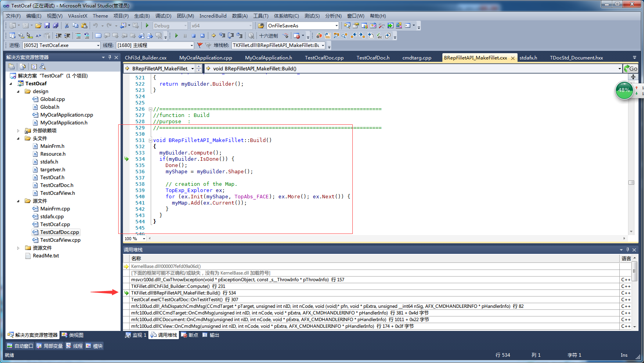
Task: Open the 调试(D) menu
Action: coord(163,16)
